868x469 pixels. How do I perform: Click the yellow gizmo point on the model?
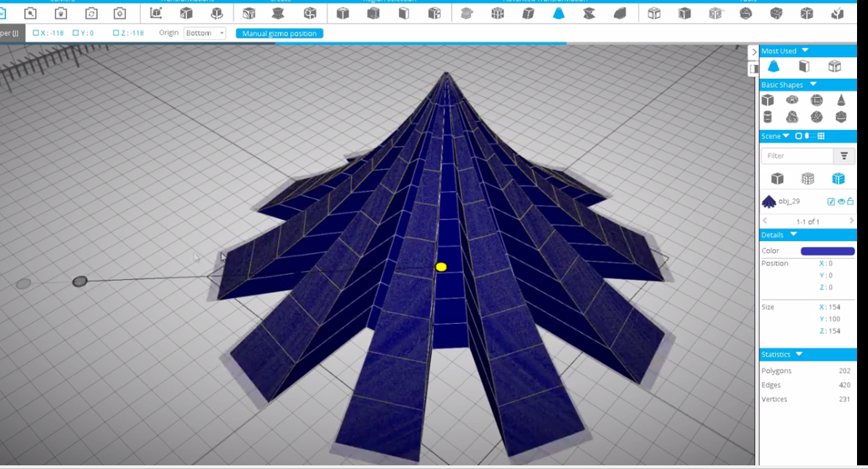[x=441, y=267]
